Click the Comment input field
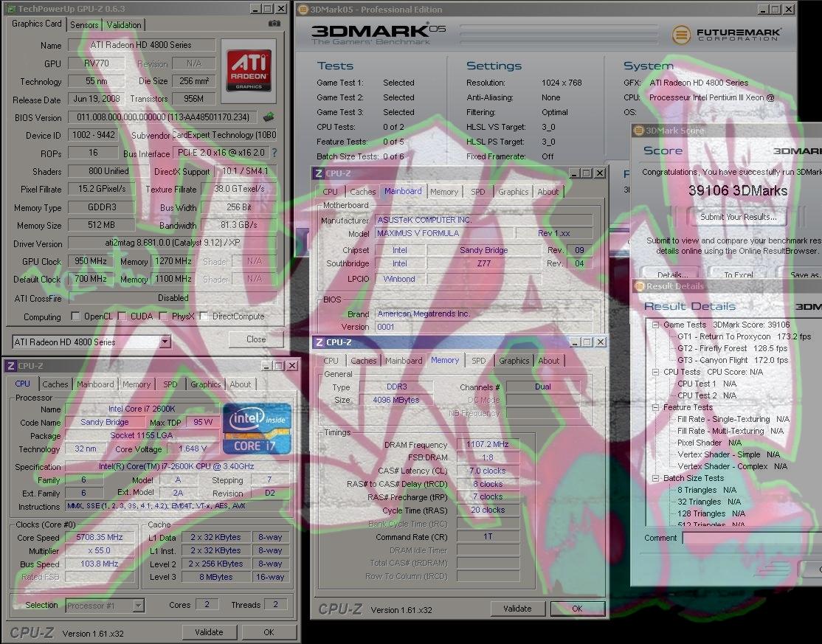Screen dimensions: 822x644 [753, 538]
